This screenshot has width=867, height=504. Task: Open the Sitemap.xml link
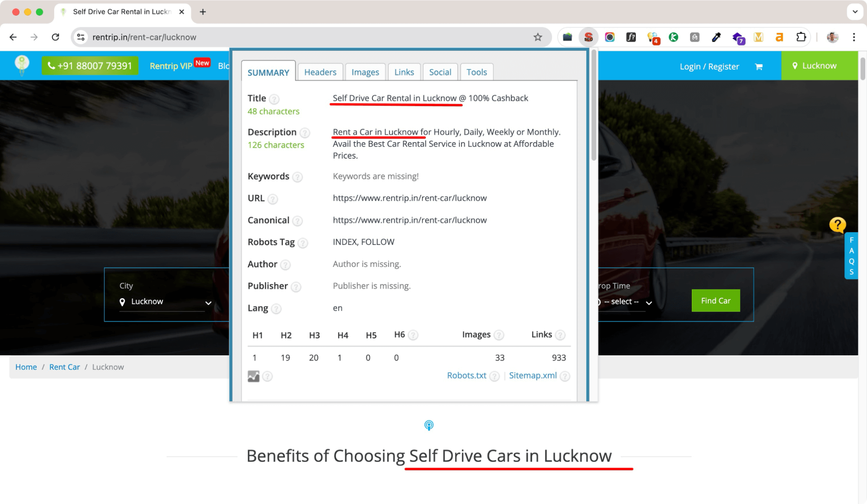click(x=533, y=375)
